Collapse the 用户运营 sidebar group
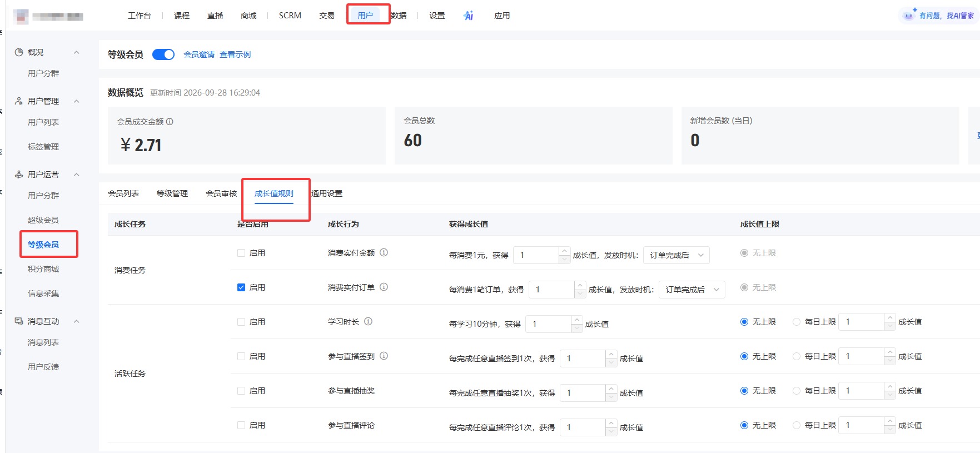980x453 pixels. tap(77, 175)
